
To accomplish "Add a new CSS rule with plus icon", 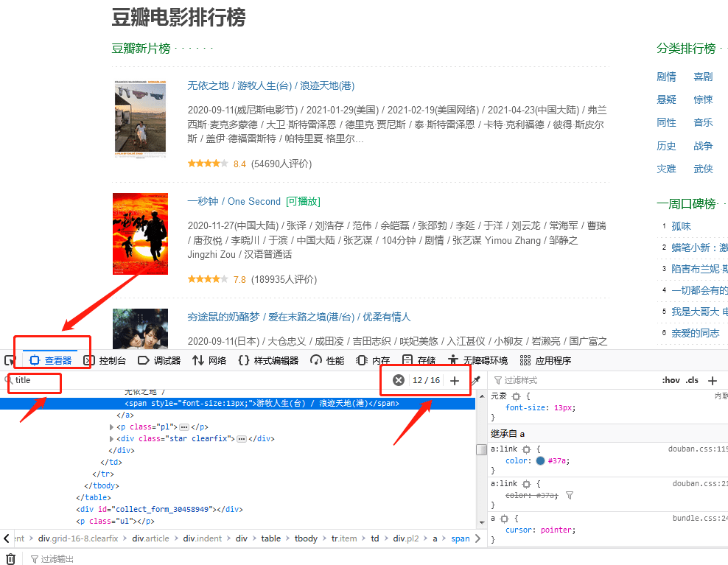I will [x=713, y=381].
